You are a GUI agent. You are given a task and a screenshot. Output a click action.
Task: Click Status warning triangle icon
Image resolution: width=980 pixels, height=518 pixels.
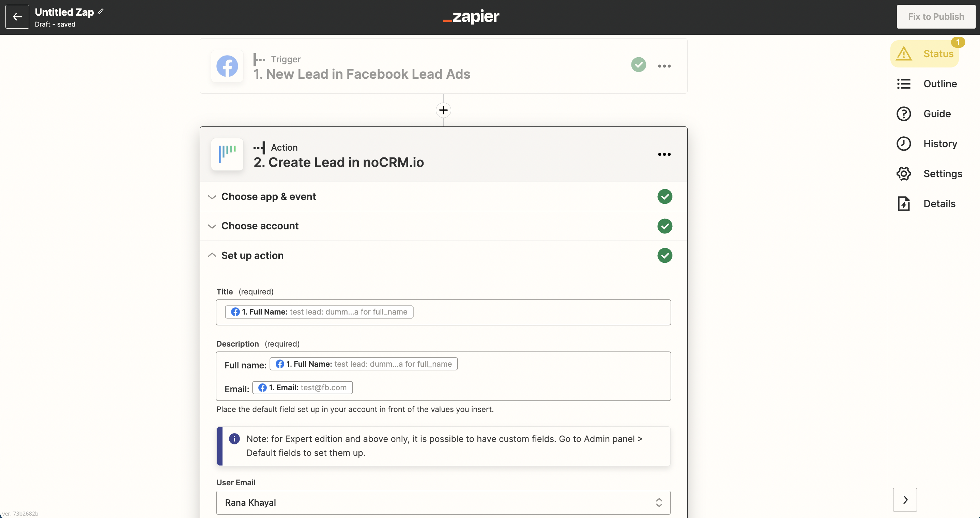904,54
